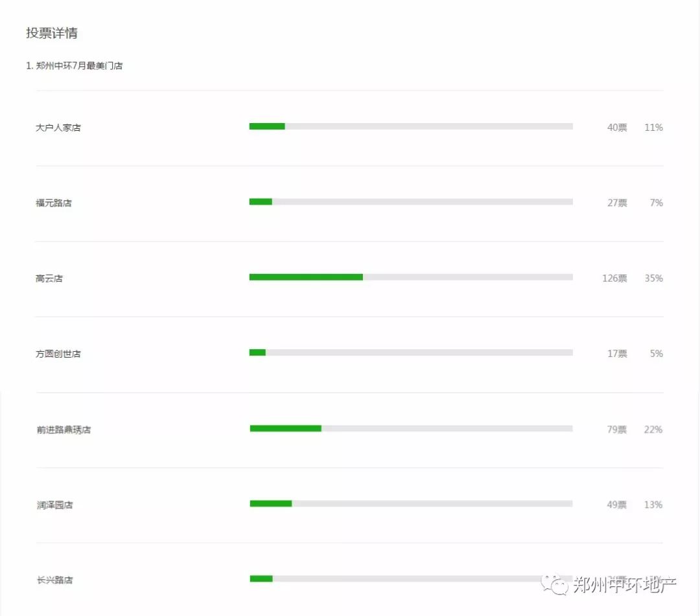700x616 pixels.
Task: Click the 大户人家店 progress bar
Action: pos(411,126)
